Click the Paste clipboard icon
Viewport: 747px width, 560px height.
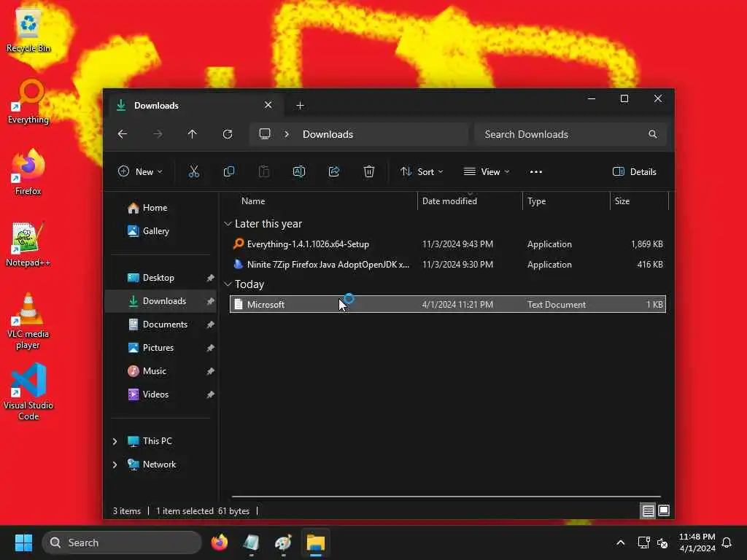[263, 172]
